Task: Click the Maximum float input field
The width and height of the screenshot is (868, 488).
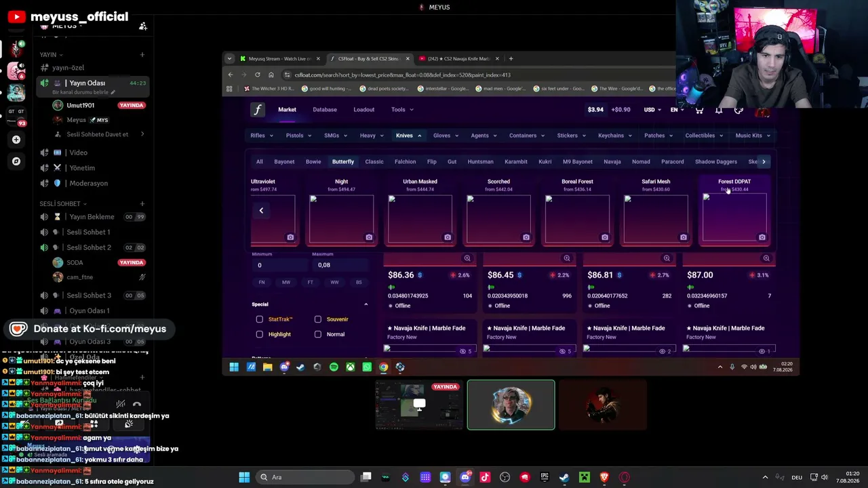Action: coord(340,265)
